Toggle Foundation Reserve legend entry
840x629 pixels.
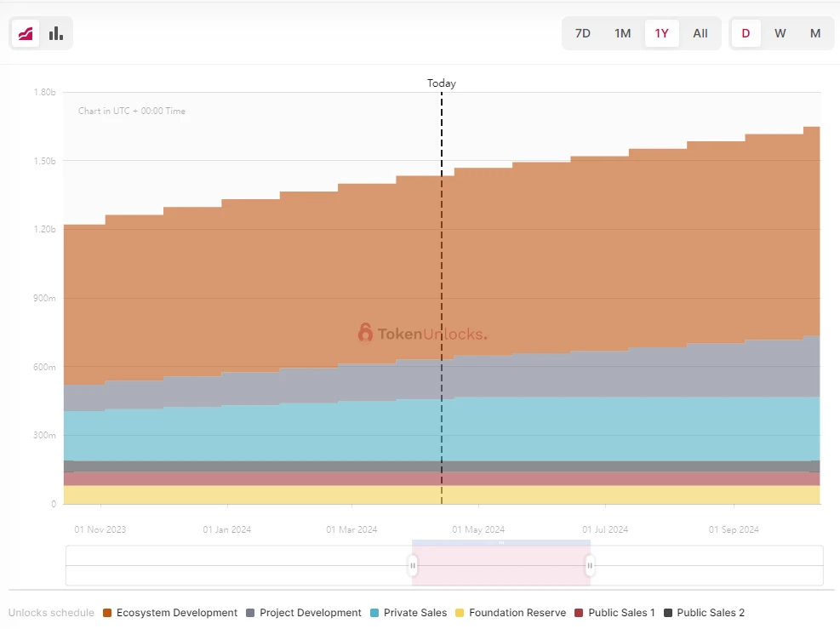pyautogui.click(x=510, y=613)
